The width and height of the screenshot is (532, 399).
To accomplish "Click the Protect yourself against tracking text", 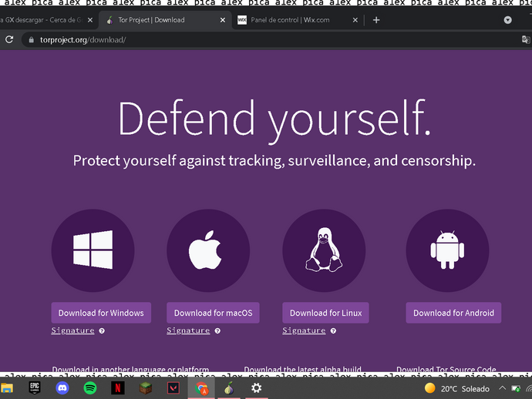I will coord(274,160).
